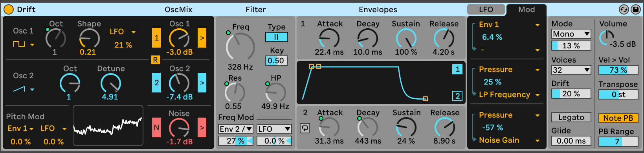644x153 pixels.
Task: Click the Noise level knob
Action: coord(179,128)
